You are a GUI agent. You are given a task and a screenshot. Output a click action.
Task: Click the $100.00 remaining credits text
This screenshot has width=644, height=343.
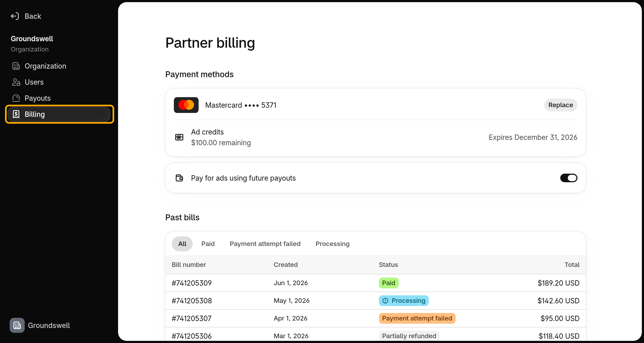[221, 143]
